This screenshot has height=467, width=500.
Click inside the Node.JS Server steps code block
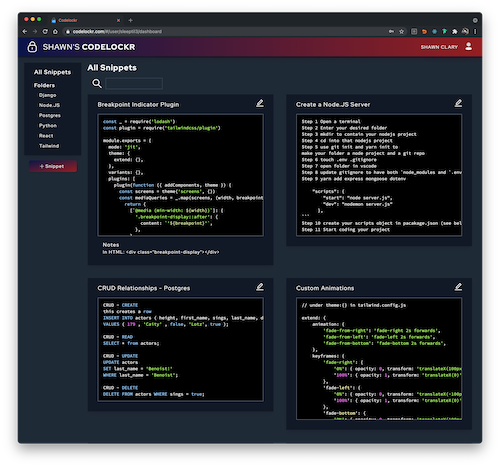[379, 175]
